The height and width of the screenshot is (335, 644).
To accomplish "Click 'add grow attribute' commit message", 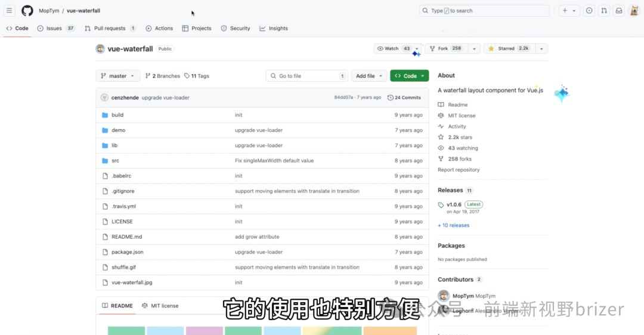I will point(257,236).
